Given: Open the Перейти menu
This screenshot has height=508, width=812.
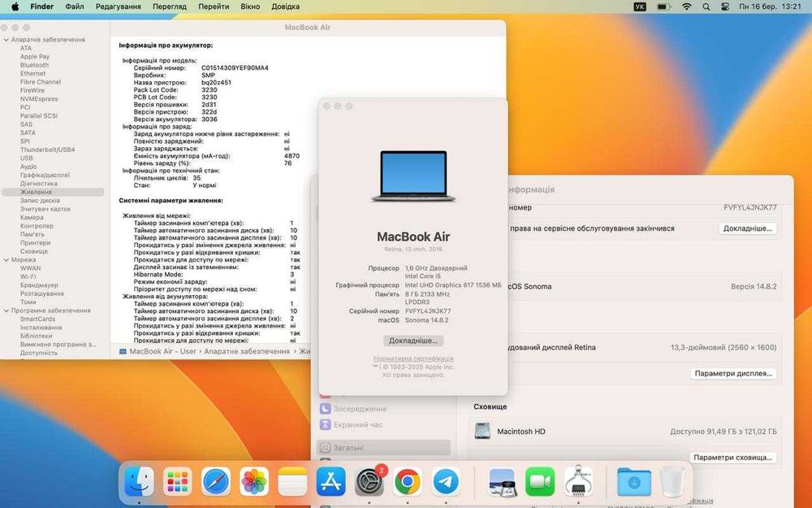Looking at the screenshot, I should (214, 7).
